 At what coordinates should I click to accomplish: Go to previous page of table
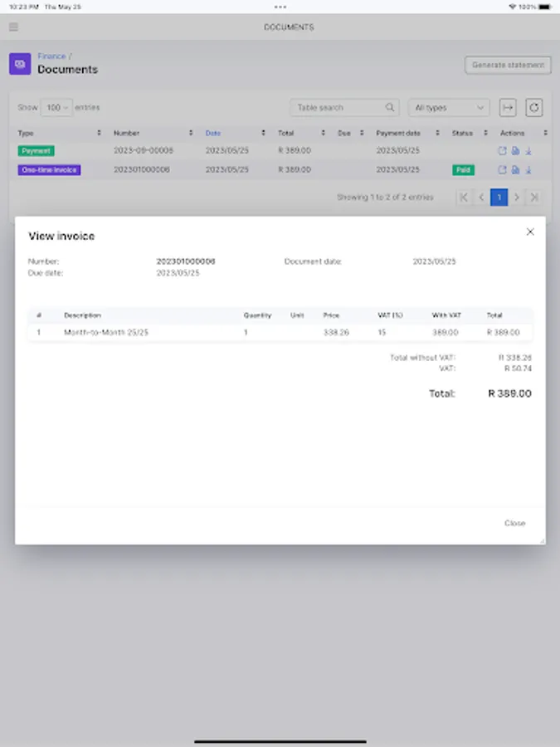[481, 198]
